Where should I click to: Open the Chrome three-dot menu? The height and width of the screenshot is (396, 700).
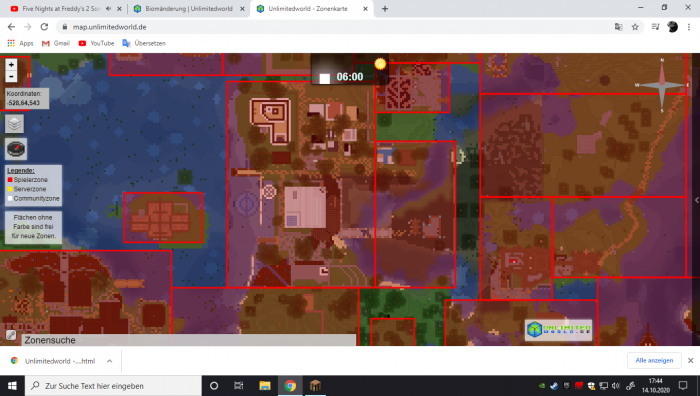(689, 27)
